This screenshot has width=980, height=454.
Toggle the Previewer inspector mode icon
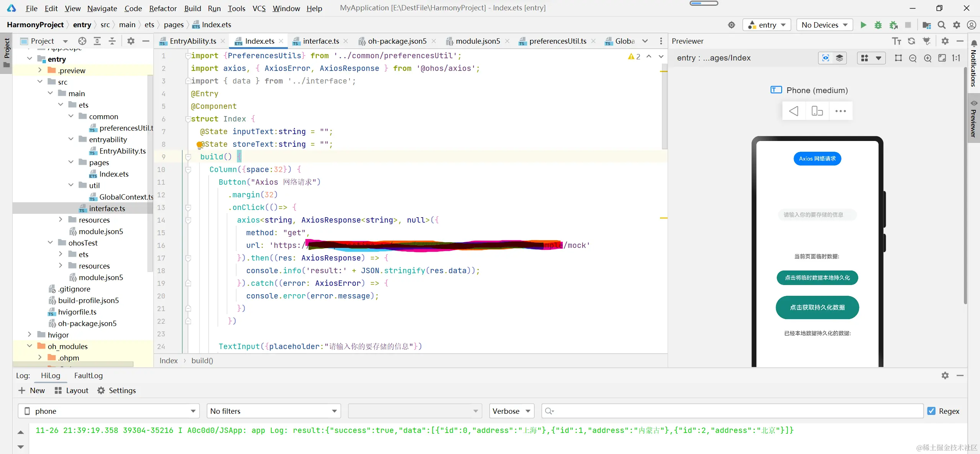(826, 58)
